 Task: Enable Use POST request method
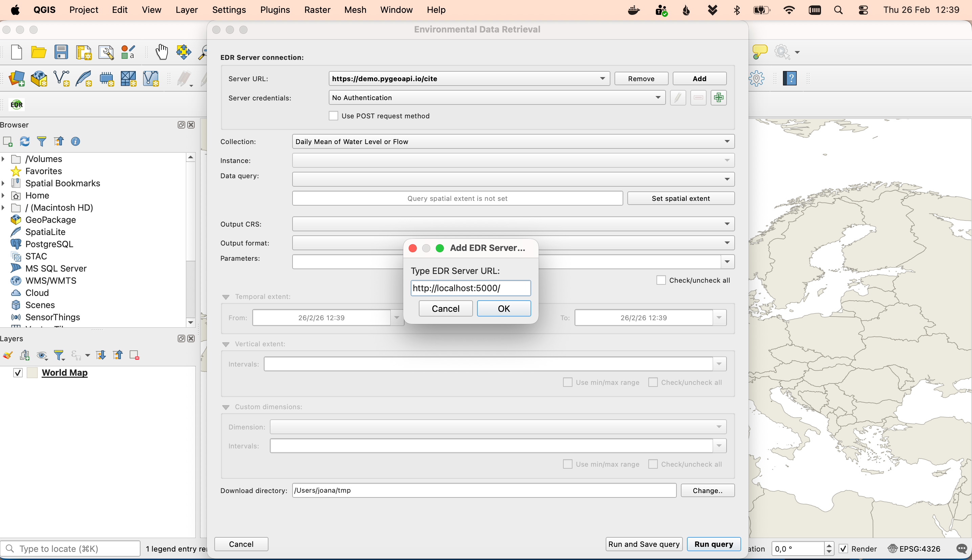tap(333, 116)
